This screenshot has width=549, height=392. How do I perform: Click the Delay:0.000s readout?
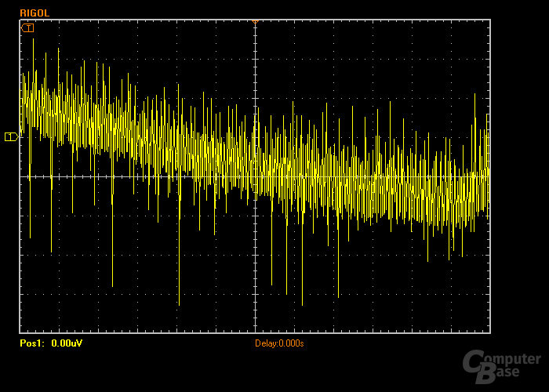pyautogui.click(x=279, y=343)
